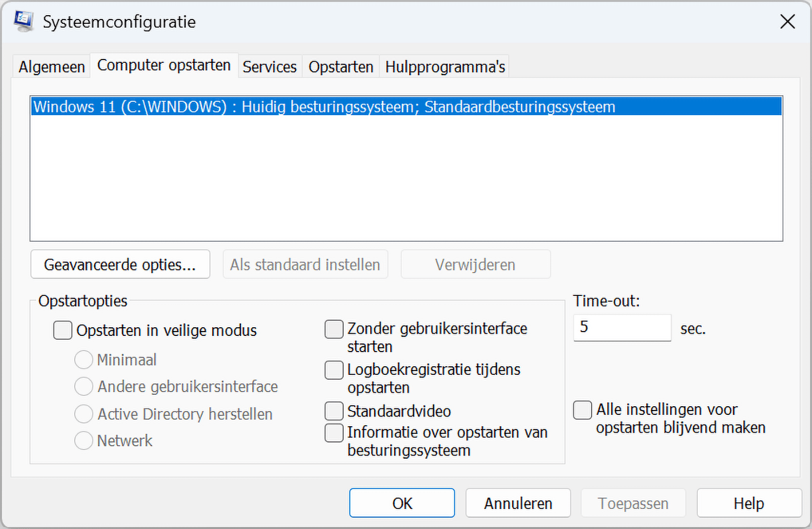Tick Zonder gebruikersinterface starten checkbox
This screenshot has height=529, width=812.
(x=334, y=329)
